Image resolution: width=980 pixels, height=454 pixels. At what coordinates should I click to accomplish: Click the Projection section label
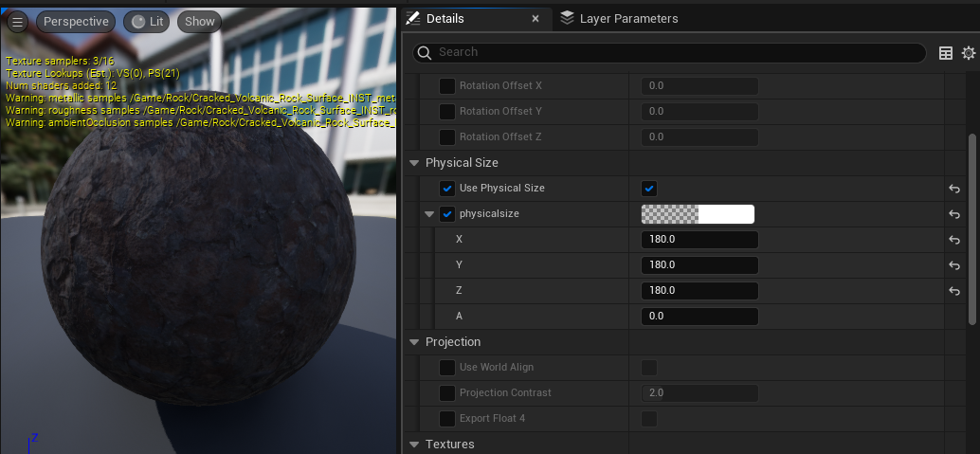pyautogui.click(x=453, y=342)
